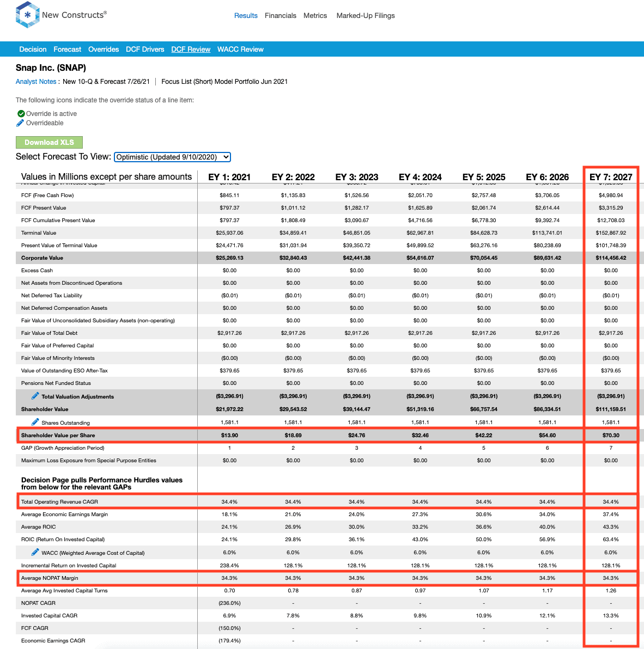The image size is (644, 649).
Task: Open the Metrics top menu
Action: (x=315, y=16)
